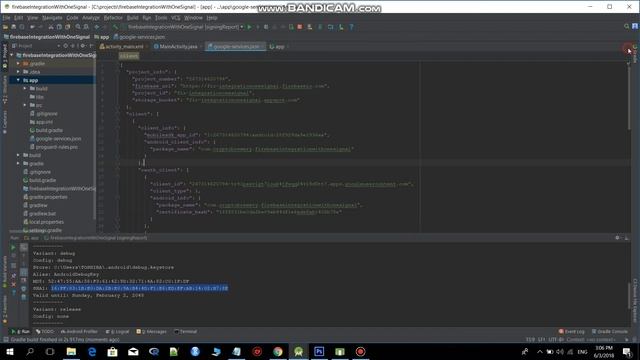The width and height of the screenshot is (640, 360).
Task: Expand the .gradle folder node
Action: [x=18, y=64]
